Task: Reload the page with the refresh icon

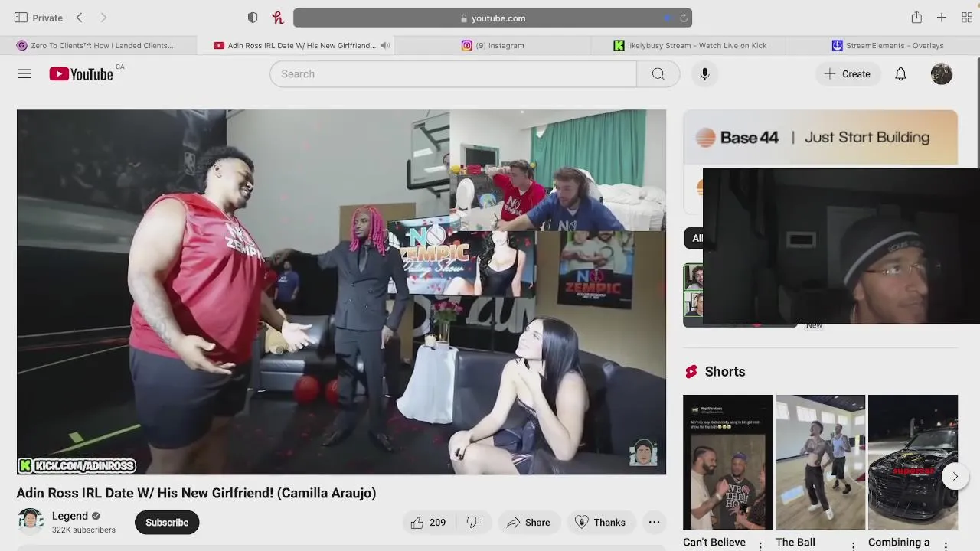Action: click(x=684, y=18)
